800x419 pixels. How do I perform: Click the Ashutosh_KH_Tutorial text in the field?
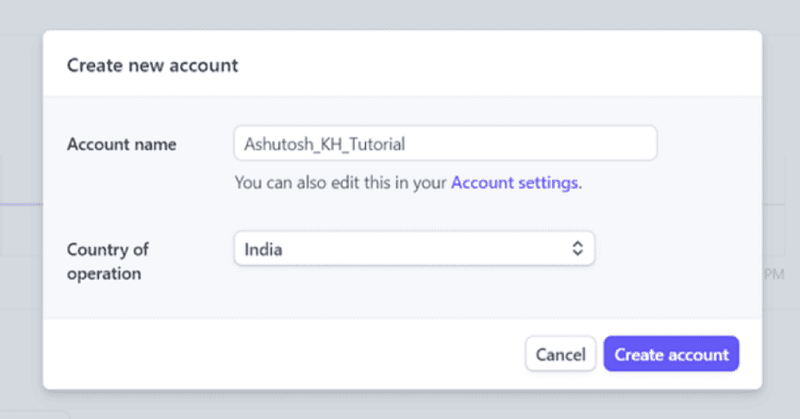point(324,143)
